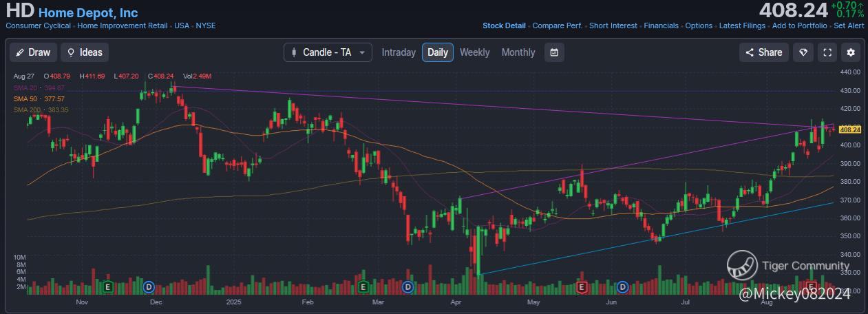Open chart settings gear
This screenshot has height=314, width=868.
coord(851,52)
